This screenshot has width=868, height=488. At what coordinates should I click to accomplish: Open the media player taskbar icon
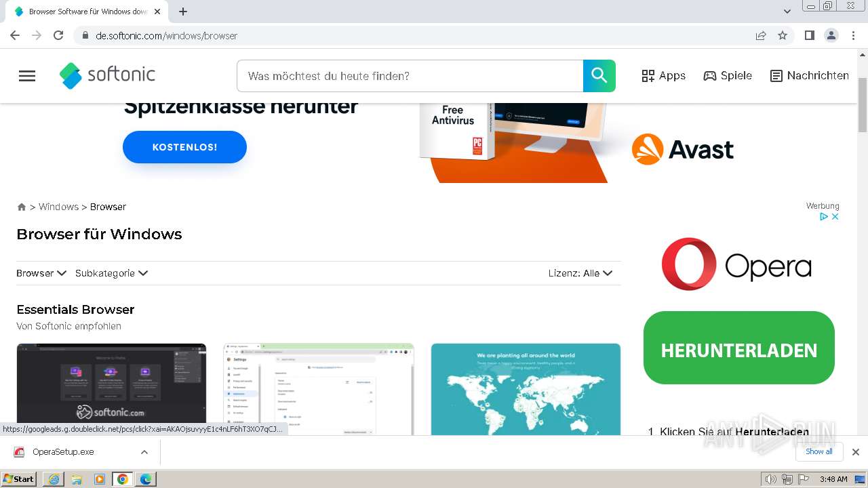[100, 479]
